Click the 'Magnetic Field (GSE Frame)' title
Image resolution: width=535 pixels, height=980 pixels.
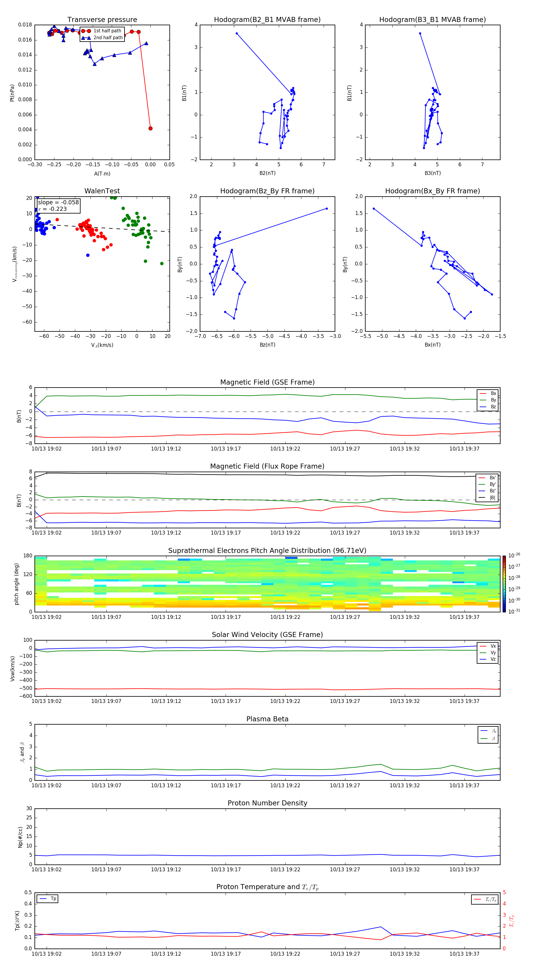(x=267, y=382)
